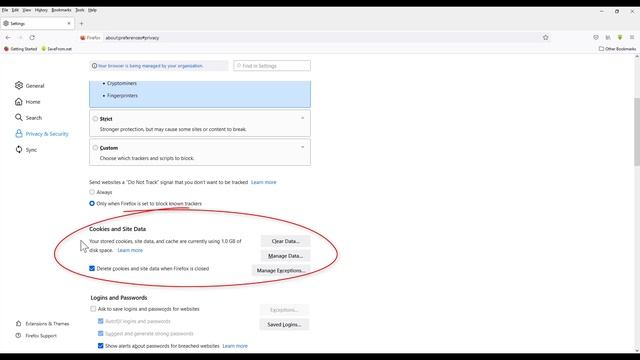640x360 pixels.
Task: Click the Manage Data button
Action: [285, 256]
